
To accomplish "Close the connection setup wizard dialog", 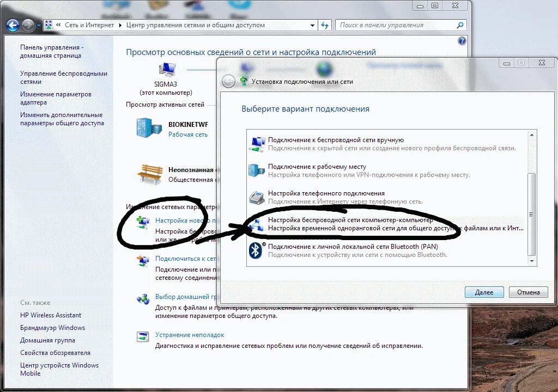I will click(542, 63).
